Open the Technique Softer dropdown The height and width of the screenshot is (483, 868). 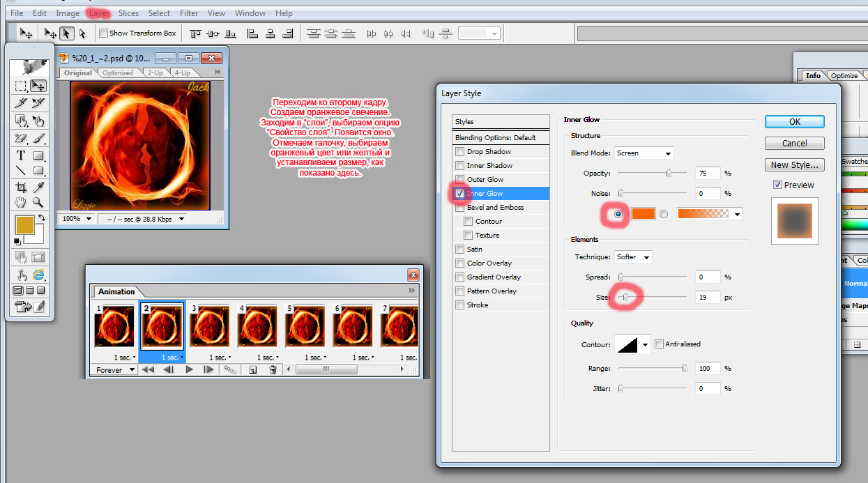(633, 257)
